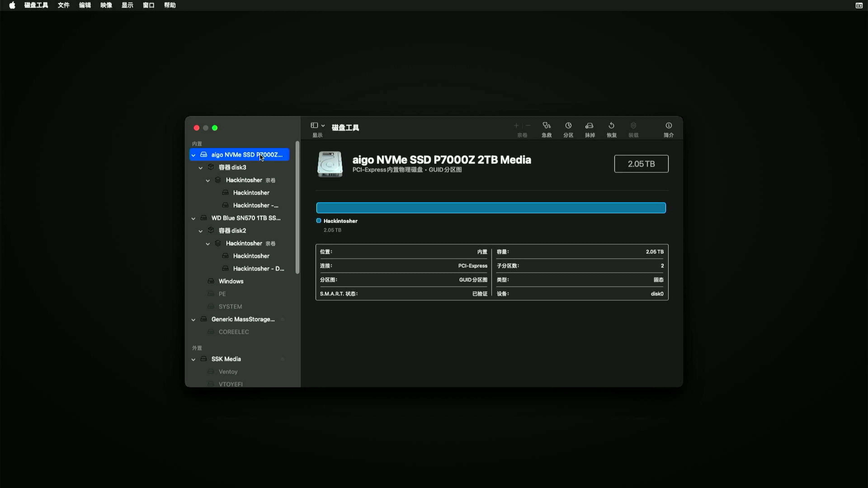The image size is (868, 488).
Task: Click the GUID 分区图 value in table
Action: coord(473,279)
